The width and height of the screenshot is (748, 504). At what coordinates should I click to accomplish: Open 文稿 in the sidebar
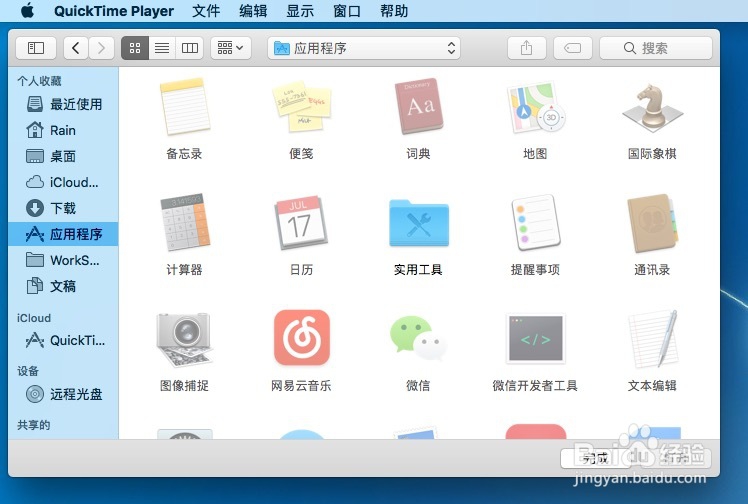(x=63, y=286)
